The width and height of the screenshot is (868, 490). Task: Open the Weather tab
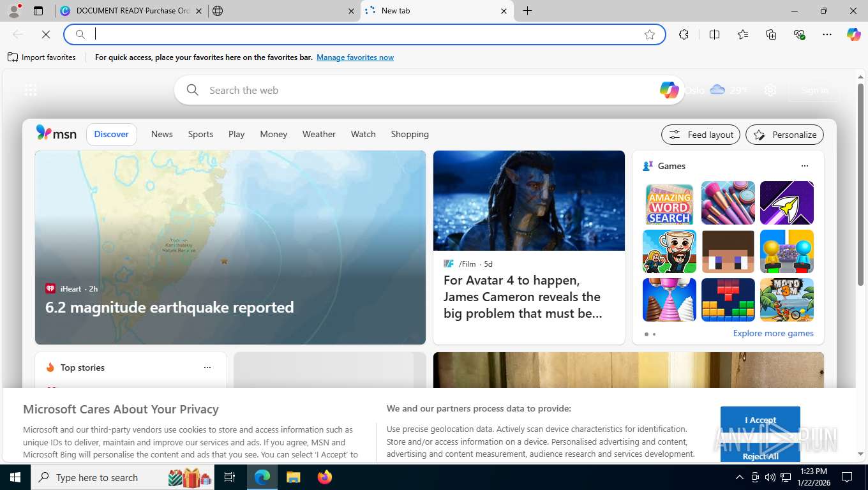click(x=319, y=134)
